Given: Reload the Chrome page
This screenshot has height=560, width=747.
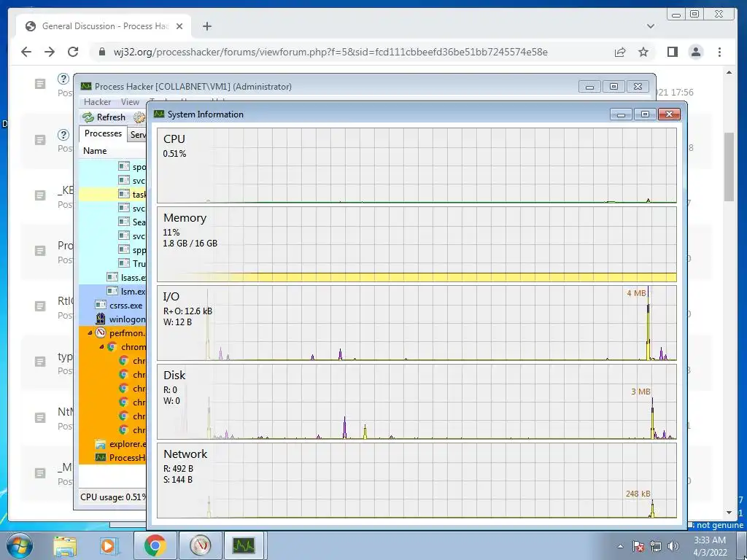Looking at the screenshot, I should click(73, 52).
